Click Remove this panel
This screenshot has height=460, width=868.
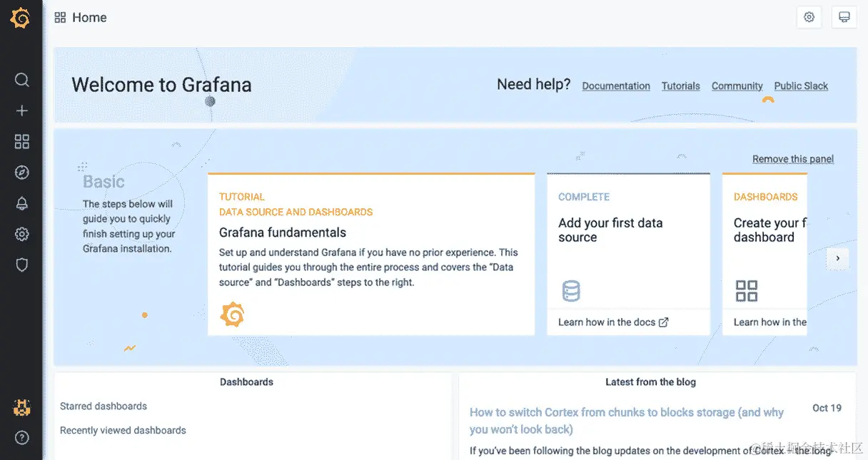pyautogui.click(x=793, y=159)
